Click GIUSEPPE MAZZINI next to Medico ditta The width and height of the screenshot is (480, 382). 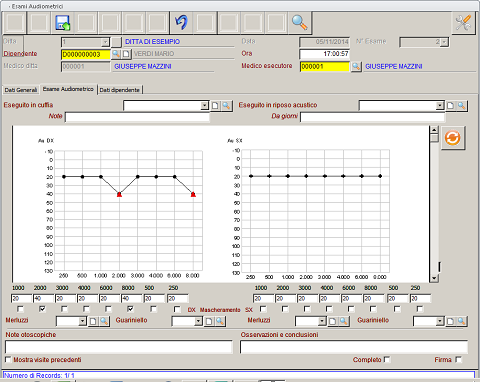pos(143,66)
